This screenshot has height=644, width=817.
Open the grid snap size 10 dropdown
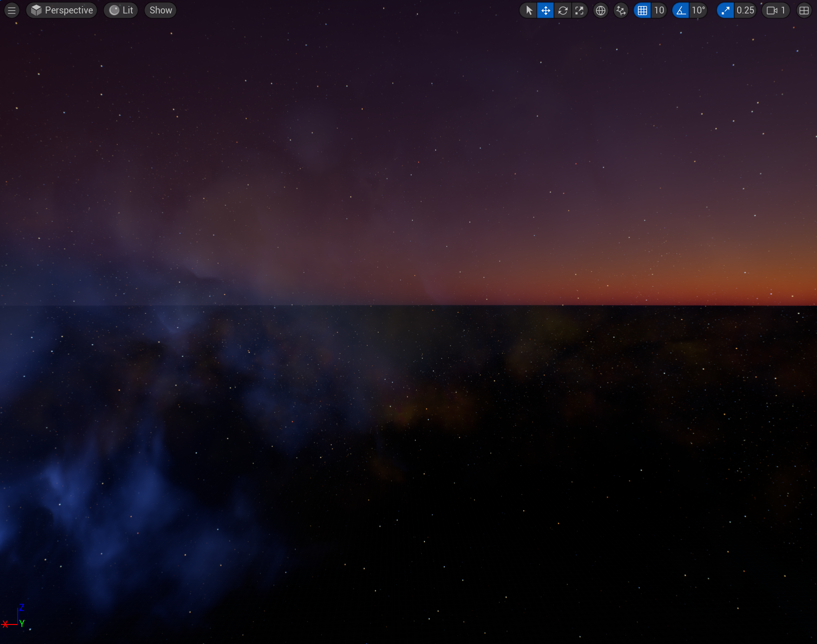pos(659,10)
